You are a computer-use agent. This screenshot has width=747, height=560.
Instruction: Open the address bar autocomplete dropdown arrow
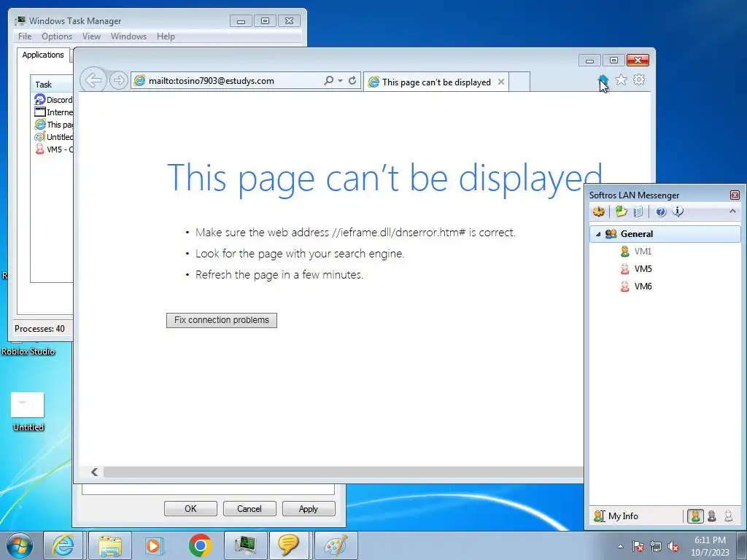pos(340,80)
